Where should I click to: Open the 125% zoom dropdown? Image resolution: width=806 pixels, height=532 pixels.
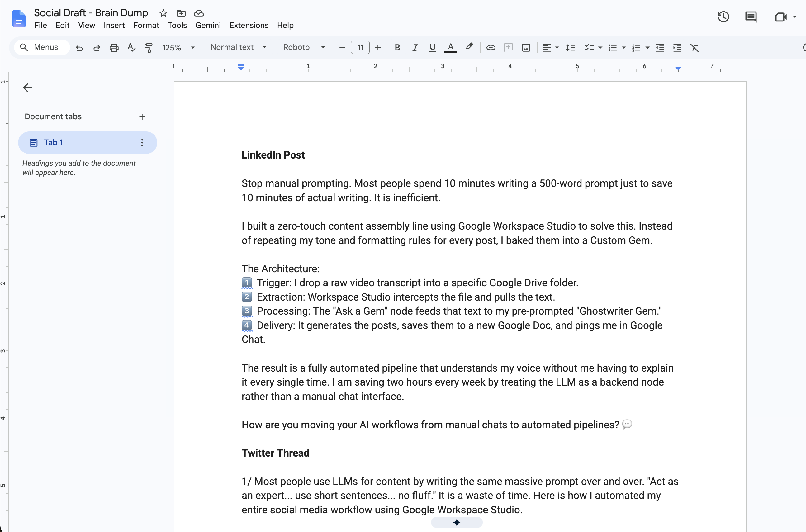[178, 47]
